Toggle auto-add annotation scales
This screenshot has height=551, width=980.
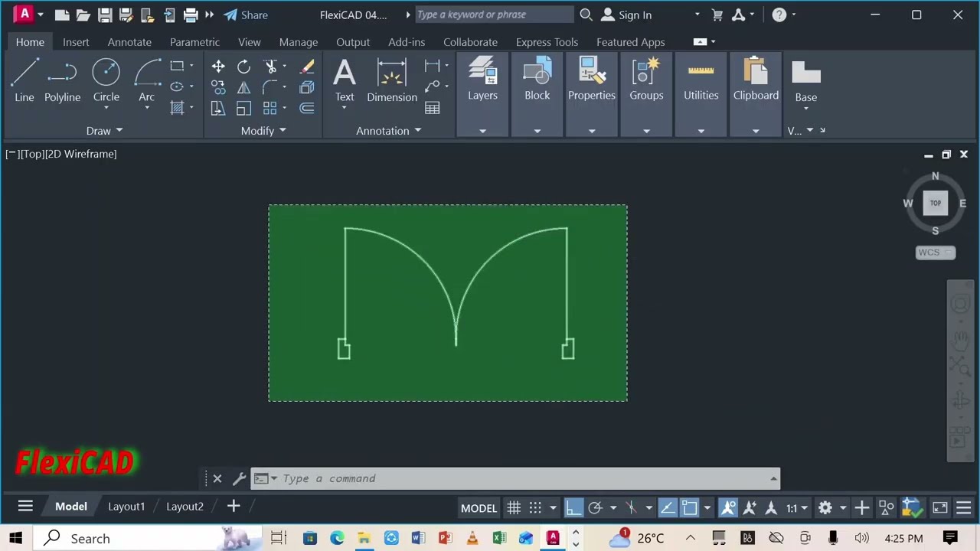click(x=750, y=507)
